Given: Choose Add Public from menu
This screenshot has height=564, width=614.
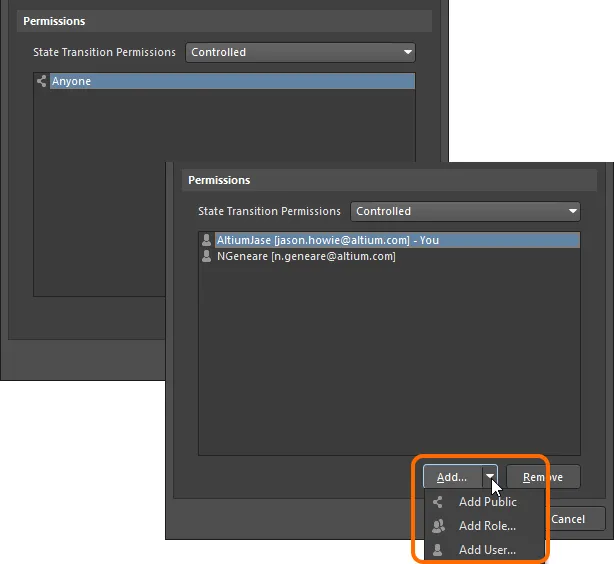Looking at the screenshot, I should point(484,502).
